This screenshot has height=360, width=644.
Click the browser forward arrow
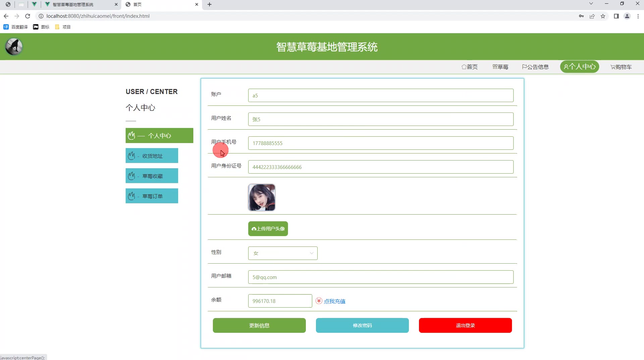17,16
